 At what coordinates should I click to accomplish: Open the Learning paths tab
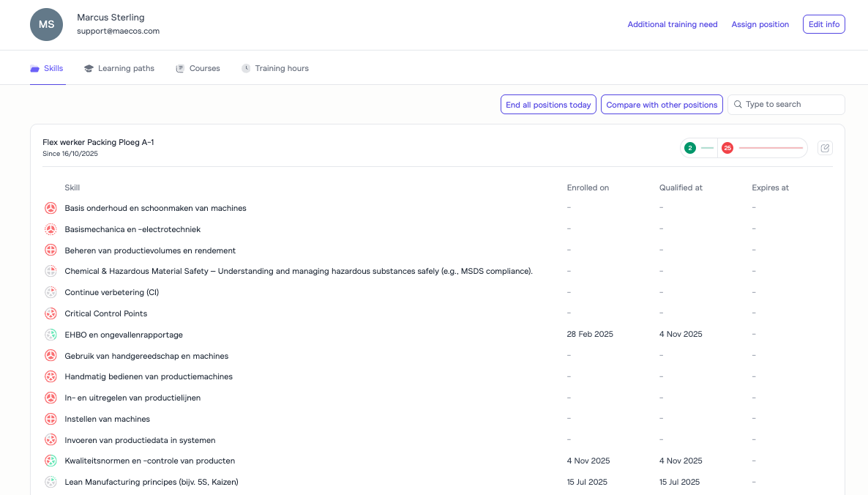pyautogui.click(x=119, y=68)
